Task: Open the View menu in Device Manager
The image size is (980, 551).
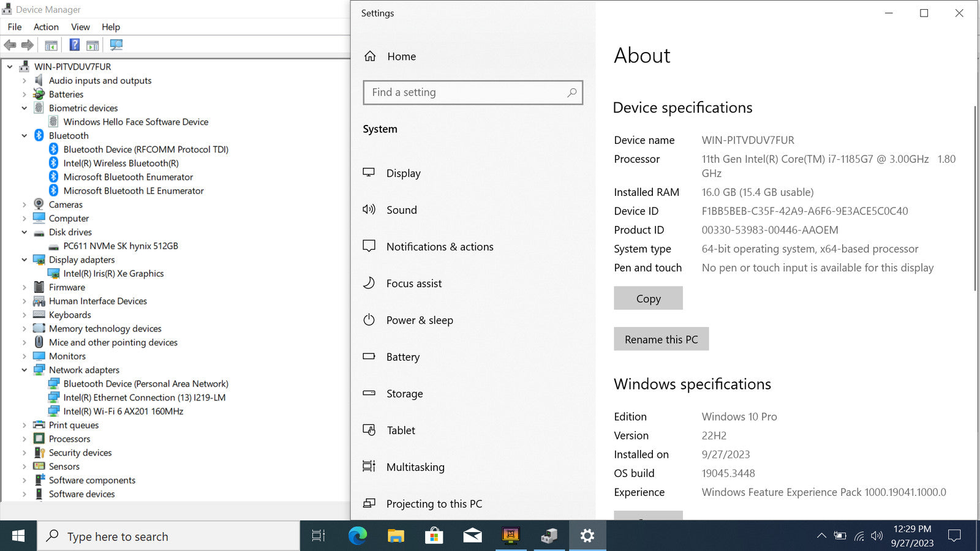Action: pyautogui.click(x=80, y=27)
